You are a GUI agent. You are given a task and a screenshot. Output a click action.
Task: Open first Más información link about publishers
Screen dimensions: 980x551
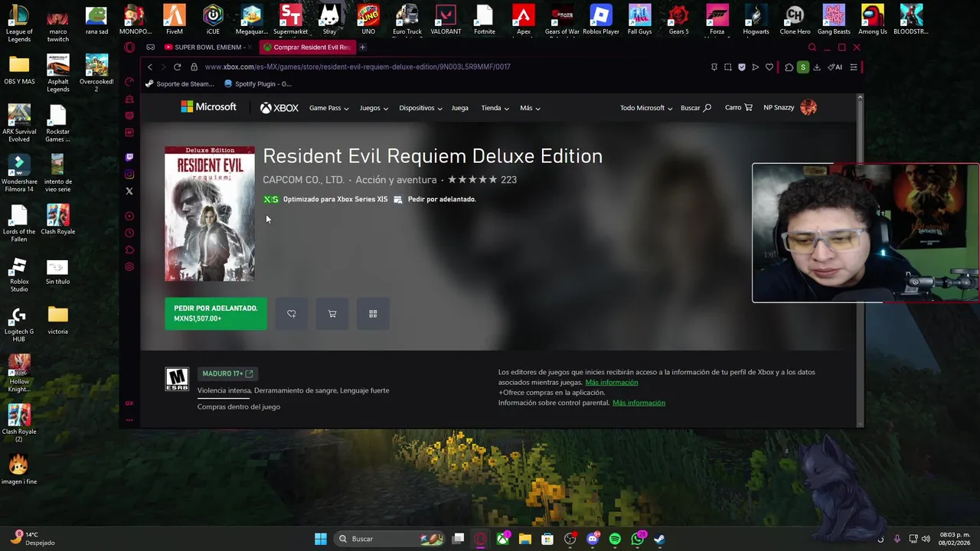click(611, 383)
